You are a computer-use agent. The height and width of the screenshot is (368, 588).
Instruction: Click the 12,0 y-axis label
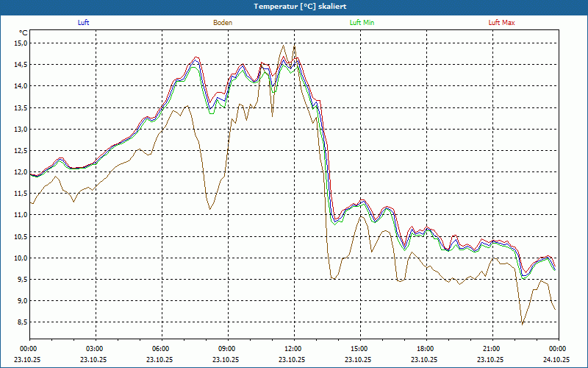(21, 172)
